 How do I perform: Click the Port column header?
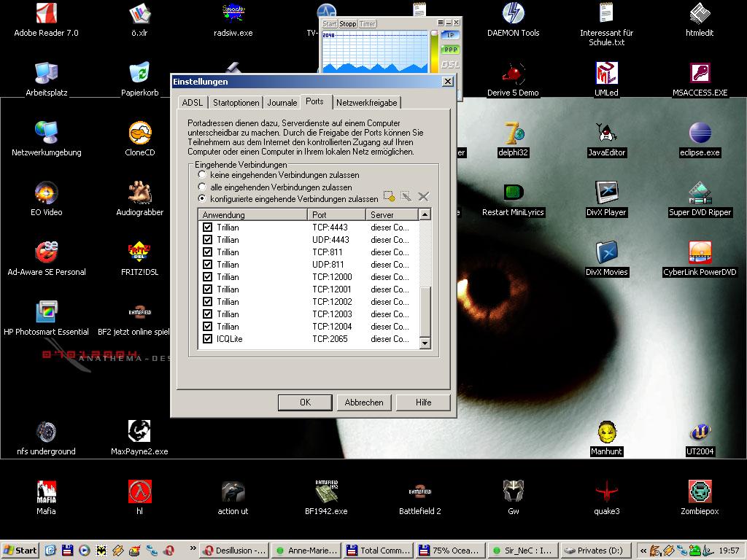[336, 215]
